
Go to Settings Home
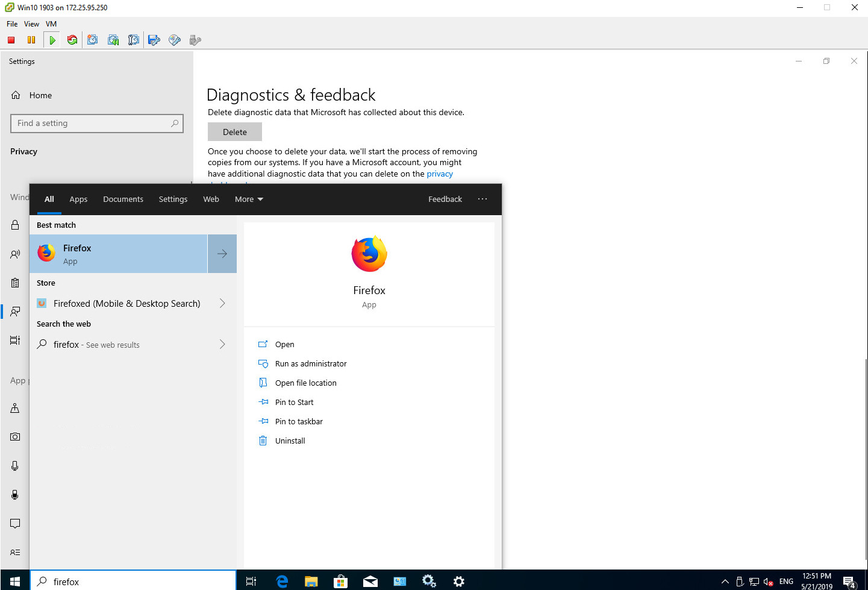pyautogui.click(x=31, y=95)
